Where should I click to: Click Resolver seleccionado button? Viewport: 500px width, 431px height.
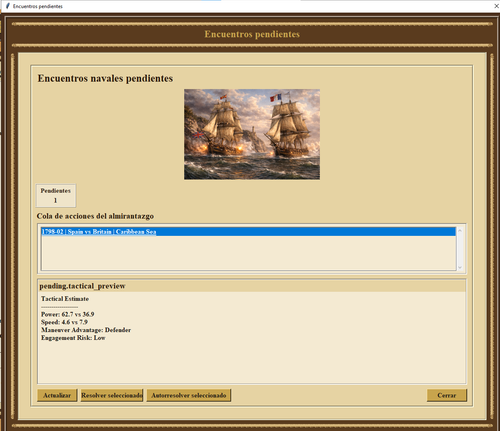coord(112,395)
